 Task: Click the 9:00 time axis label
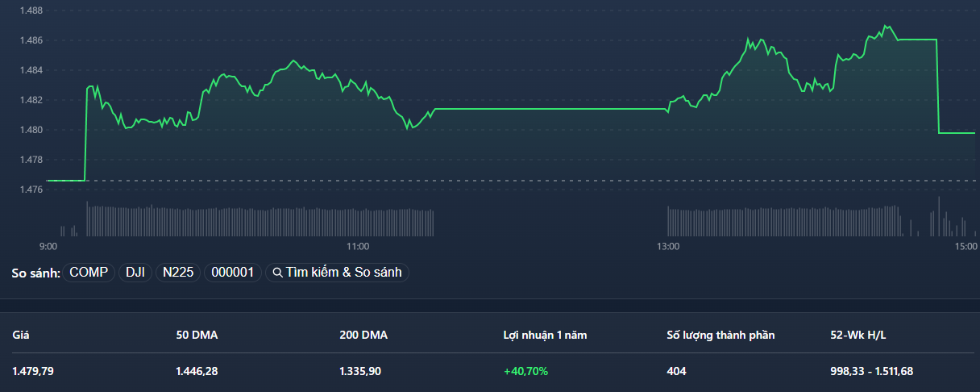(x=48, y=246)
